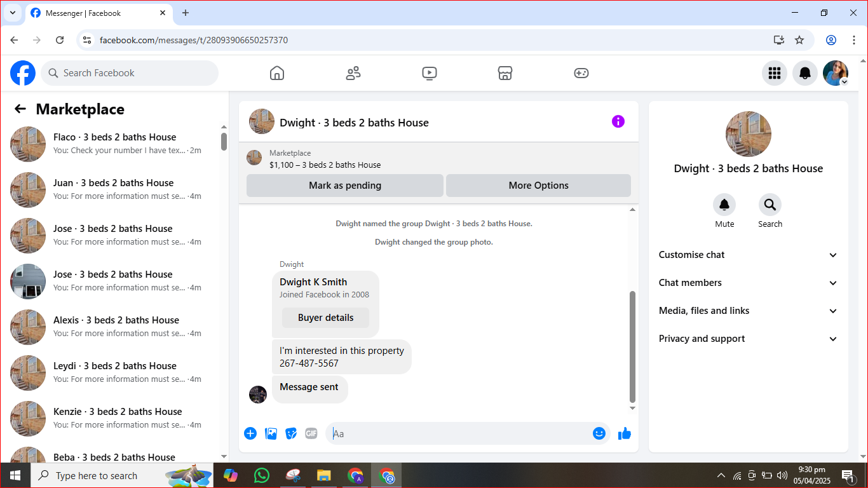Open the emoji picker smiley
Screen dimensions: 868x488
pyautogui.click(x=599, y=433)
